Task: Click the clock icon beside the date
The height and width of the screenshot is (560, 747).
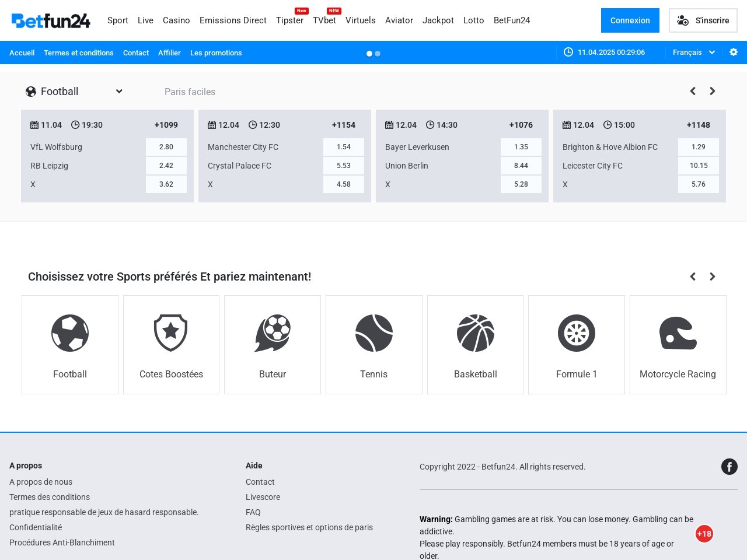Action: point(568,52)
